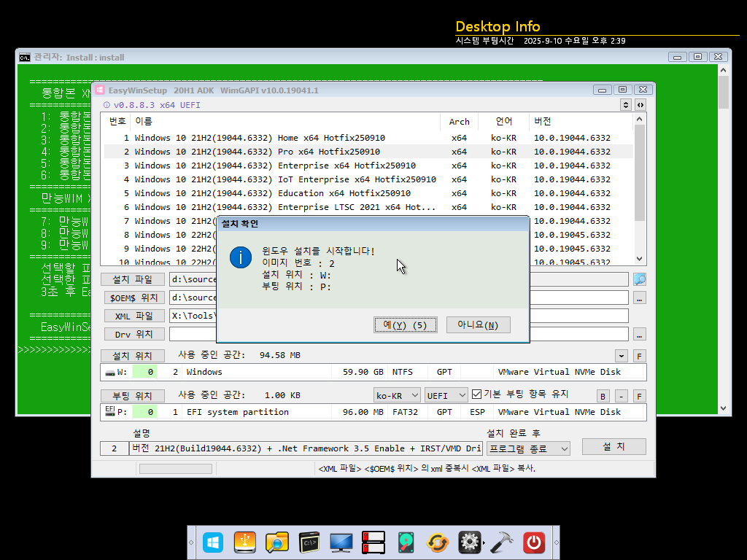Click the 부팅 위치 button
The image size is (747, 560).
coord(133,396)
